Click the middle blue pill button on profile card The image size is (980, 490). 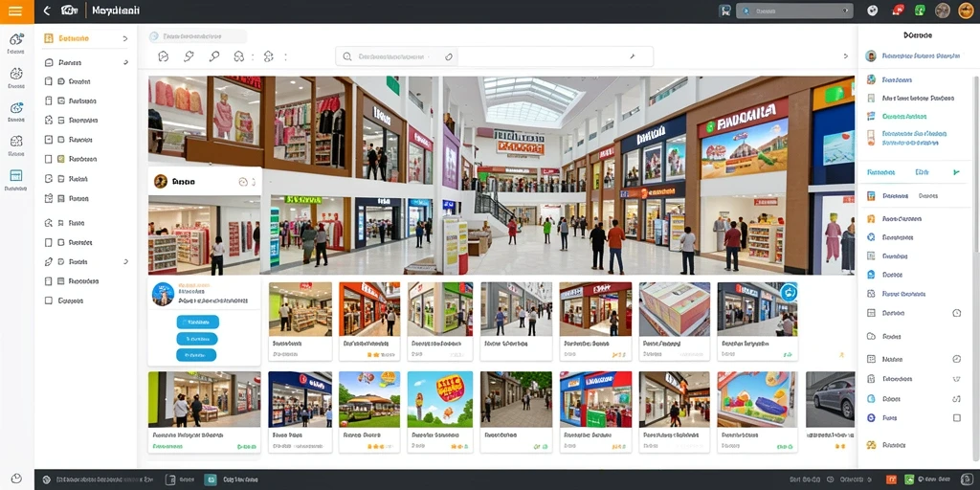click(197, 339)
